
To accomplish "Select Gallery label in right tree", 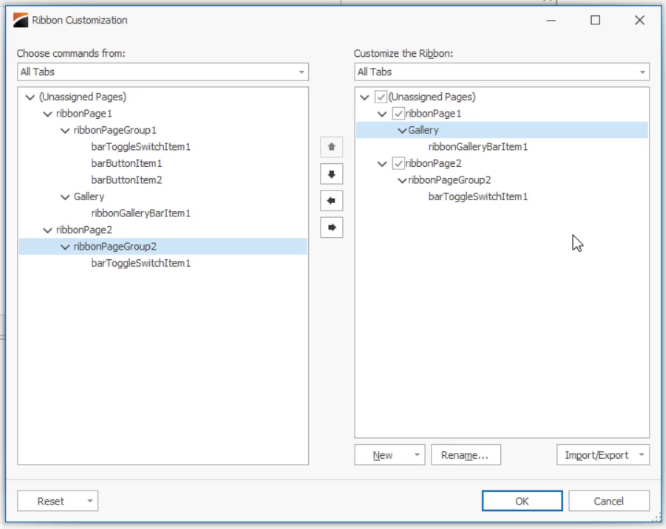I will [423, 130].
